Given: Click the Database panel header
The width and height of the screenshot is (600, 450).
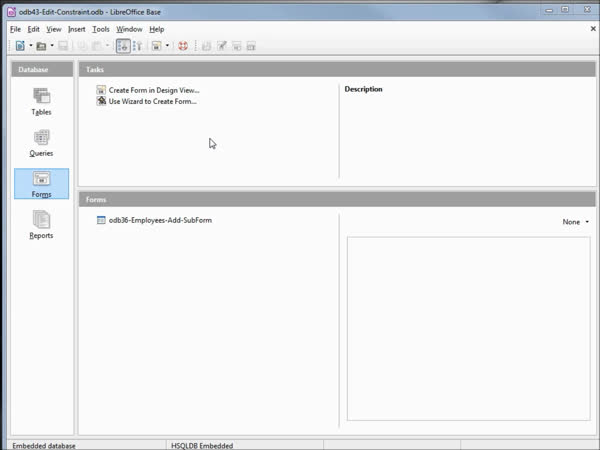Looking at the screenshot, I should pyautogui.click(x=42, y=69).
